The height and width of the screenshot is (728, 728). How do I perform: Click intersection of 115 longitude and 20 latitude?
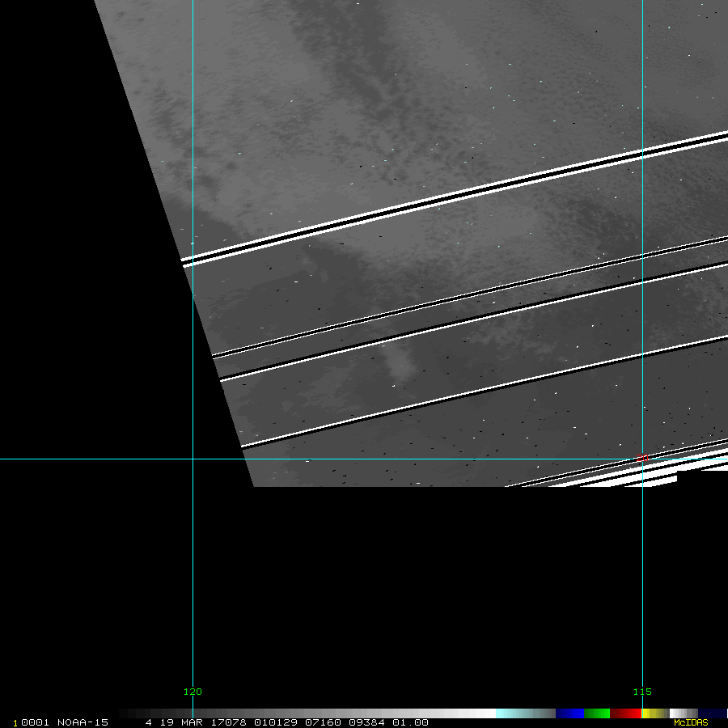[642, 459]
